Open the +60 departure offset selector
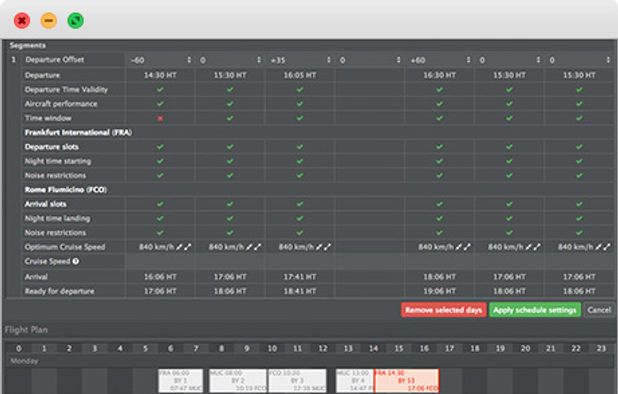The height and width of the screenshot is (394, 618). point(440,60)
